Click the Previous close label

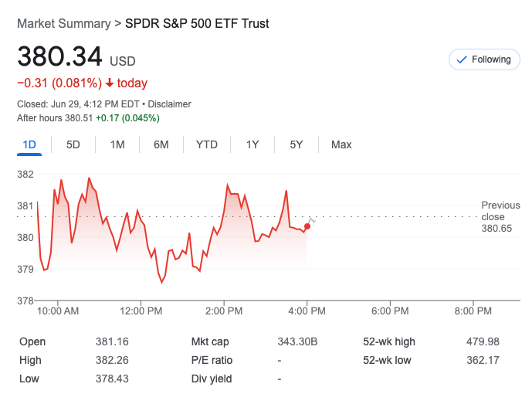[x=500, y=211]
